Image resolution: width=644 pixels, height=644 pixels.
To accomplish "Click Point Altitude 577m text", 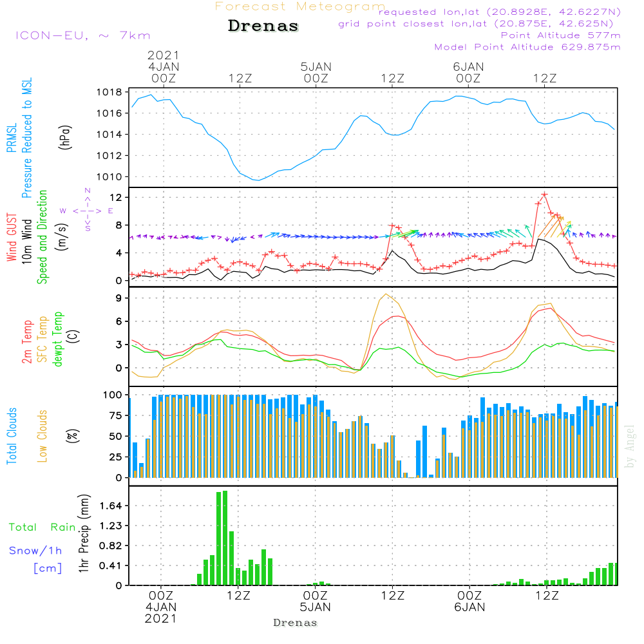I will [x=561, y=35].
